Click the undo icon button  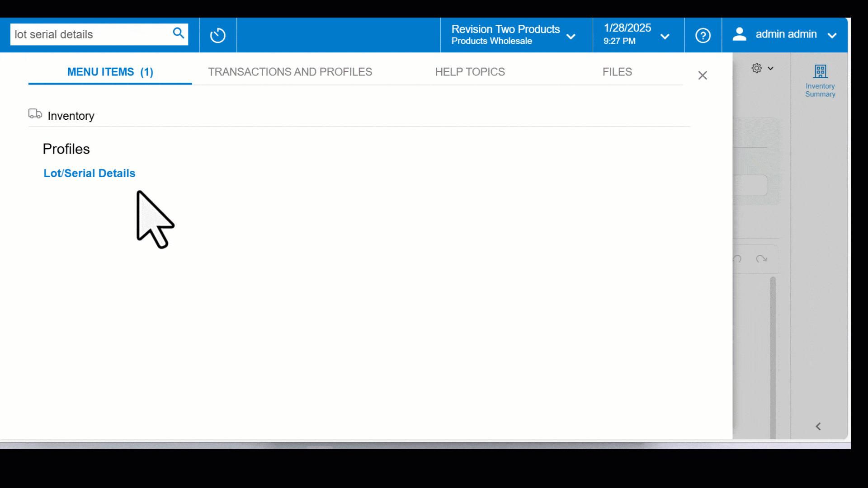click(737, 258)
